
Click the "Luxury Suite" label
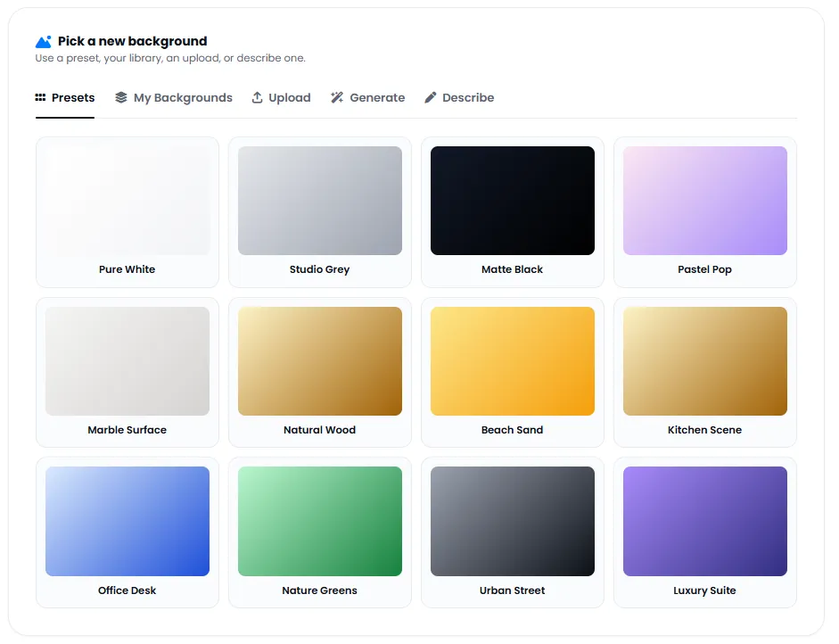[x=704, y=590]
